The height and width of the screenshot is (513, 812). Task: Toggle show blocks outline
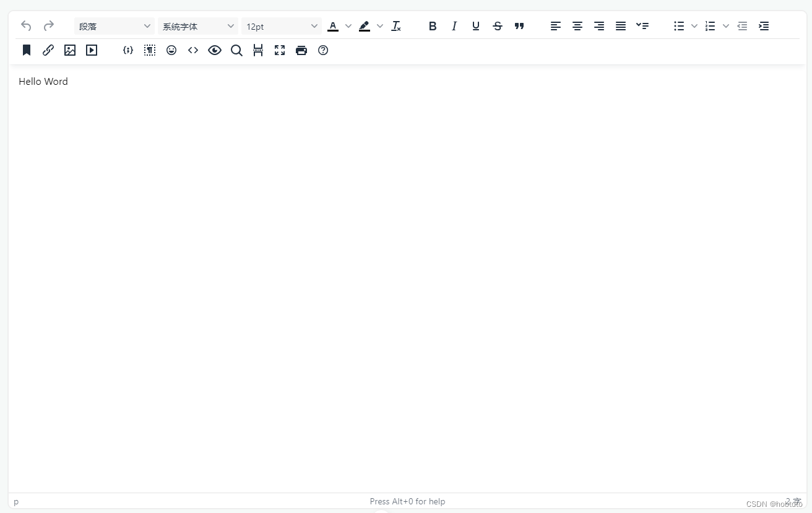150,50
